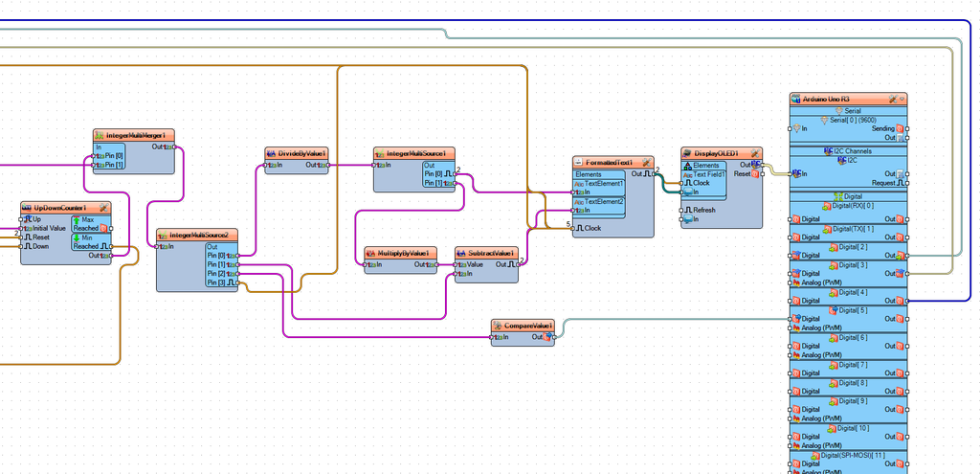Image resolution: width=980 pixels, height=474 pixels.
Task: Select the IntegerMultiSource1 component icon
Action: point(380,153)
